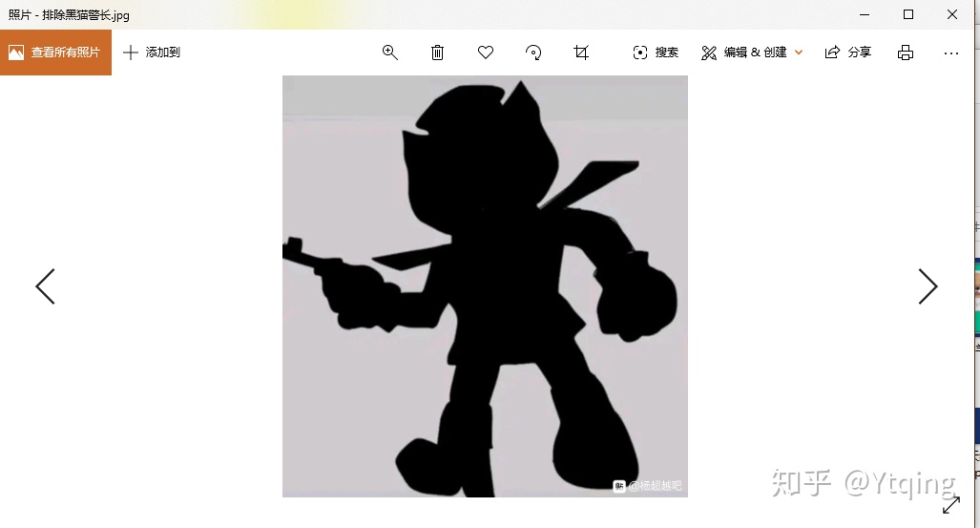Open the Edit & Create (编辑 & 创建) menu
The image size is (980, 528).
tap(752, 53)
